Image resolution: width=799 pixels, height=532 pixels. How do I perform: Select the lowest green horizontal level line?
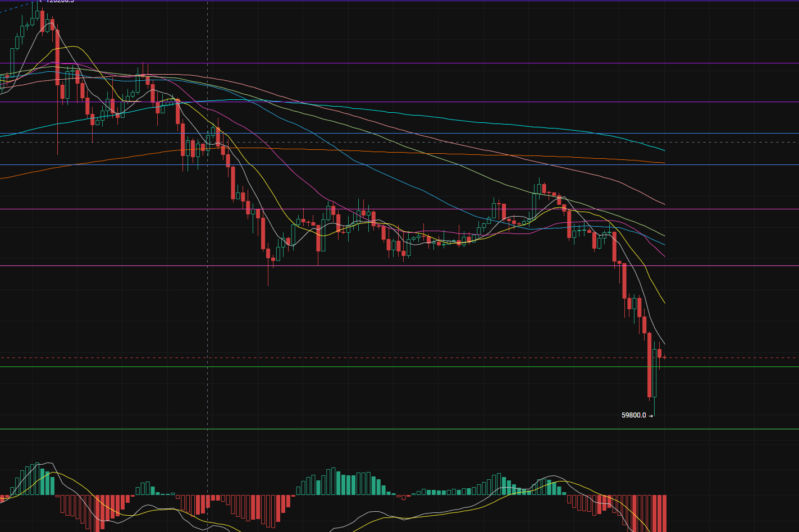click(x=393, y=429)
